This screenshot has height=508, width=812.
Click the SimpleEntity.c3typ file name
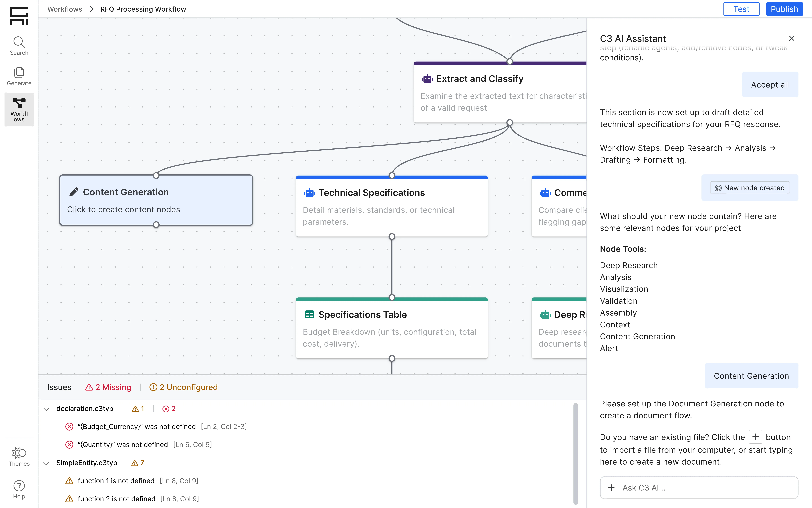87,463
